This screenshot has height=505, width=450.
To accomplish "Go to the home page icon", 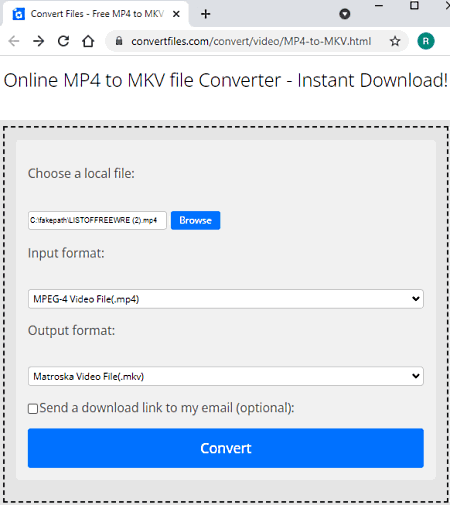I will [88, 41].
